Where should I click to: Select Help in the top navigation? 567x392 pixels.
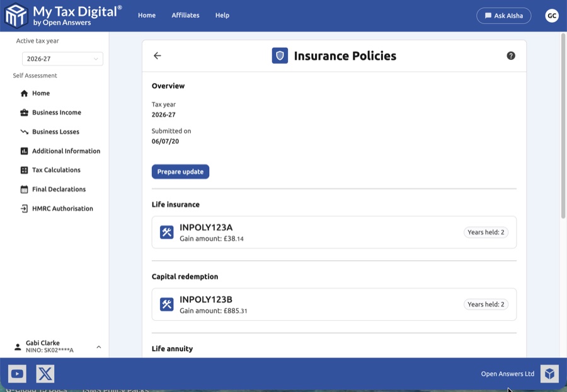coord(222,16)
